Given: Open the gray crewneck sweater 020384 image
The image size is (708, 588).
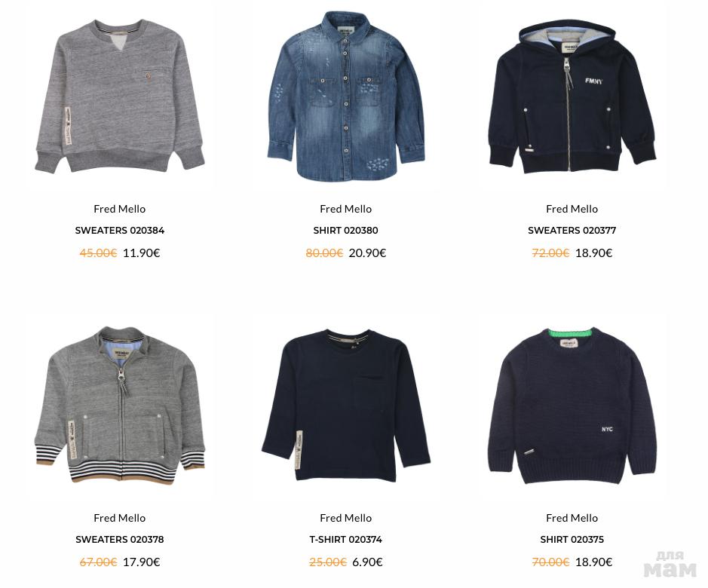Looking at the screenshot, I should pyautogui.click(x=120, y=96).
